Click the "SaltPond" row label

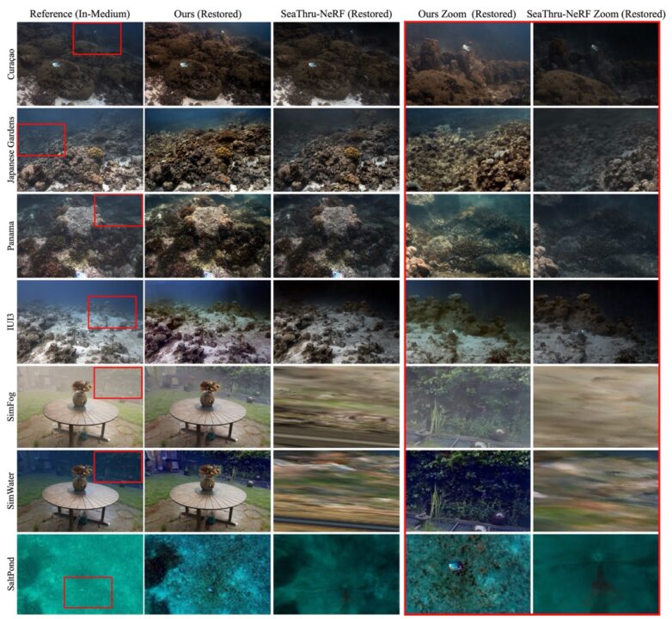tap(10, 573)
